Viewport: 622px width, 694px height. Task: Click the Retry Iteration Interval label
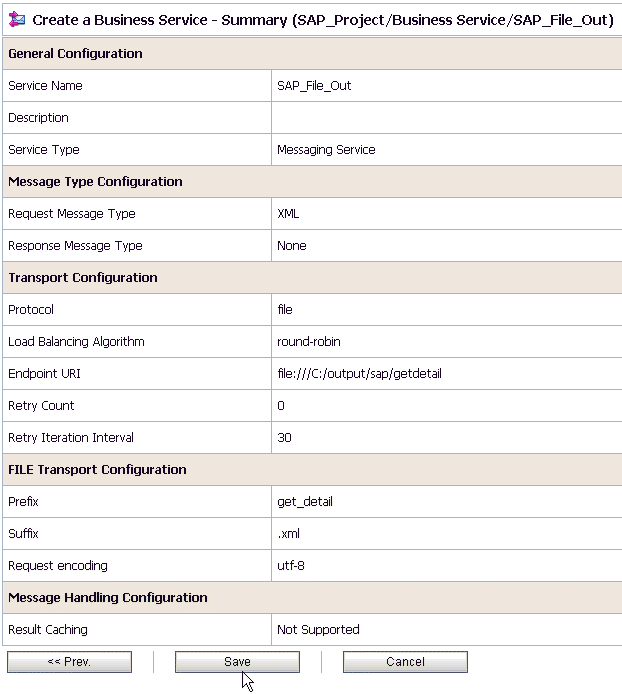71,438
